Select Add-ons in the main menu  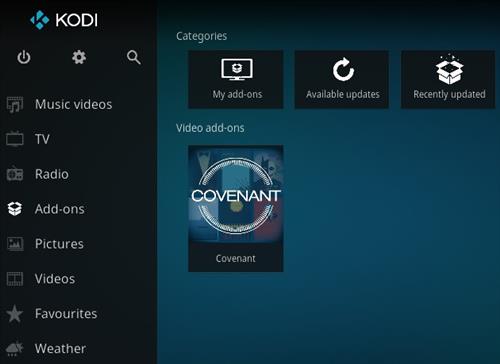click(60, 209)
